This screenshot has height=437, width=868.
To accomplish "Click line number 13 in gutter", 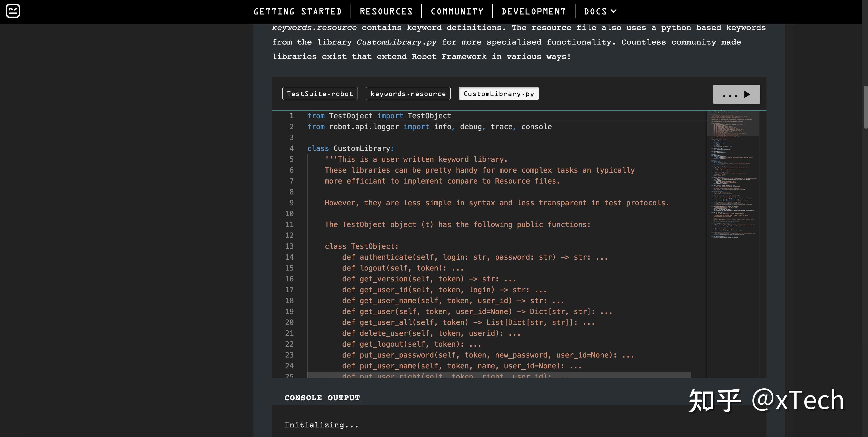I will [x=289, y=246].
